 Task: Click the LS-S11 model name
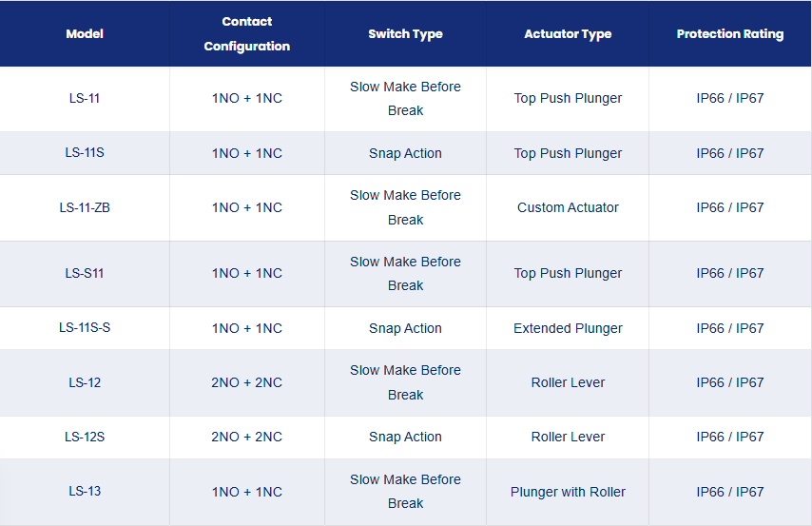[x=85, y=273]
